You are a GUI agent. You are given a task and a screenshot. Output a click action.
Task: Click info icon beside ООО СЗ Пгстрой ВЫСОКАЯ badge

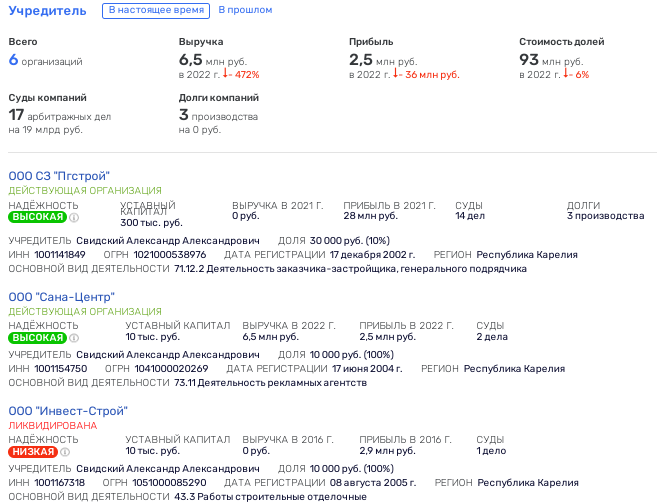point(74,217)
